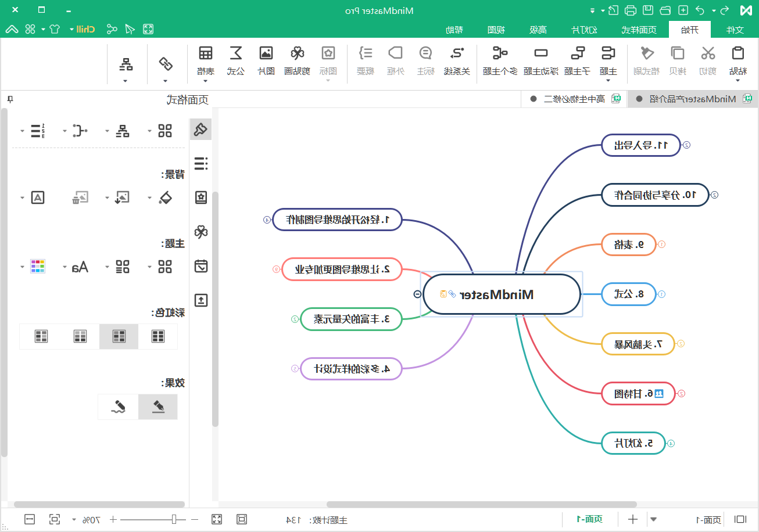Click the Paste (粘贴) clipboard icon
This screenshot has width=759, height=532.
point(737,53)
